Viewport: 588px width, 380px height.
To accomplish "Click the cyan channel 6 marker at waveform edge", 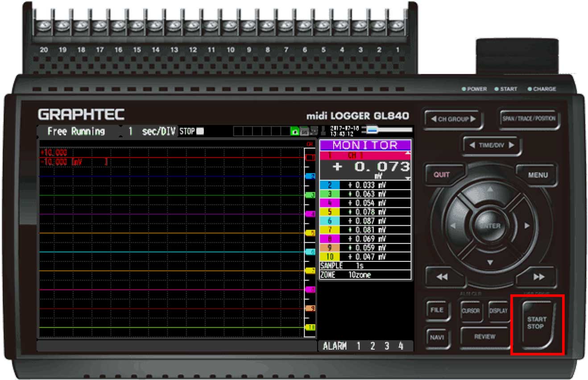I will point(310,252).
